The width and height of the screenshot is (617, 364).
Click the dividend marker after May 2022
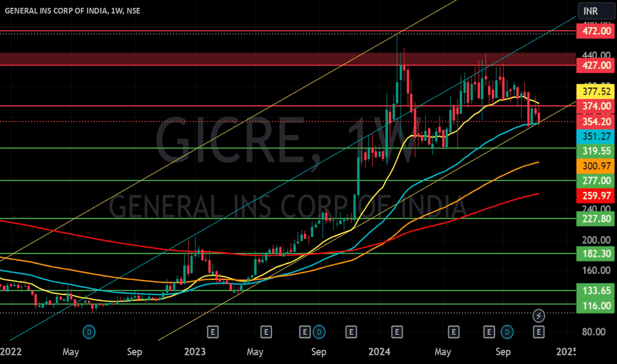[89, 332]
